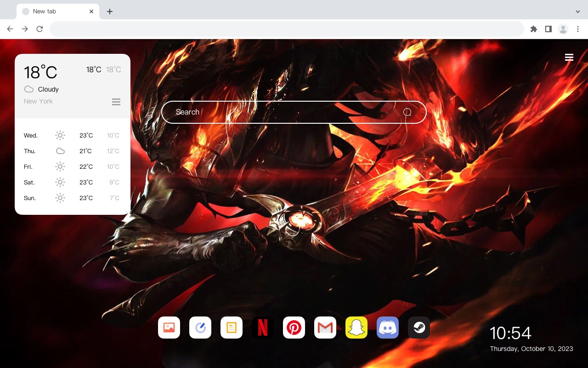Image resolution: width=588 pixels, height=368 pixels.
Task: Click the 9°C Saturday low temperature
Action: point(114,182)
